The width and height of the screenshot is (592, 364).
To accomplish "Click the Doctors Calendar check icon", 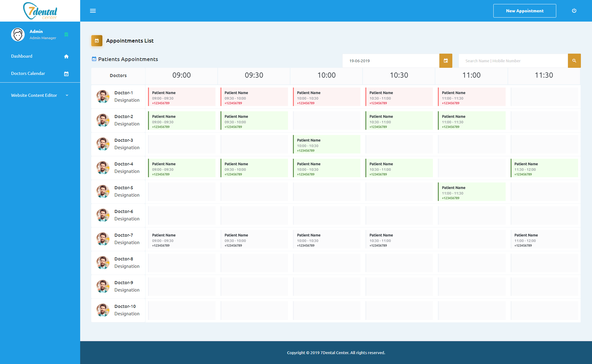I will [66, 74].
